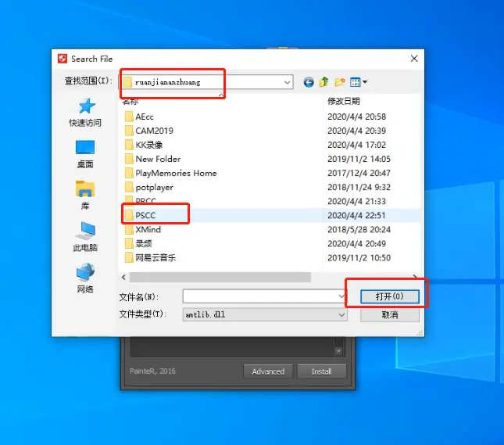Click left arrow of horizontal scrollbar
Screen dimensions: 504x445
click(123, 277)
